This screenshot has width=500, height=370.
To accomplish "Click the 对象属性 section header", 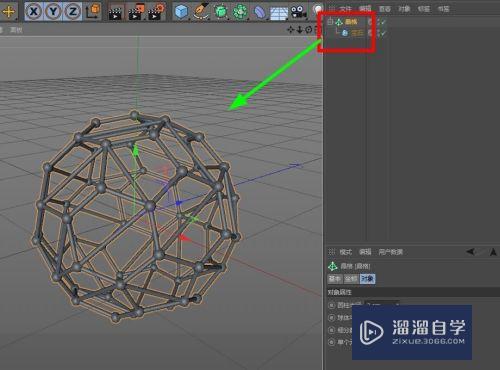I will coord(412,292).
